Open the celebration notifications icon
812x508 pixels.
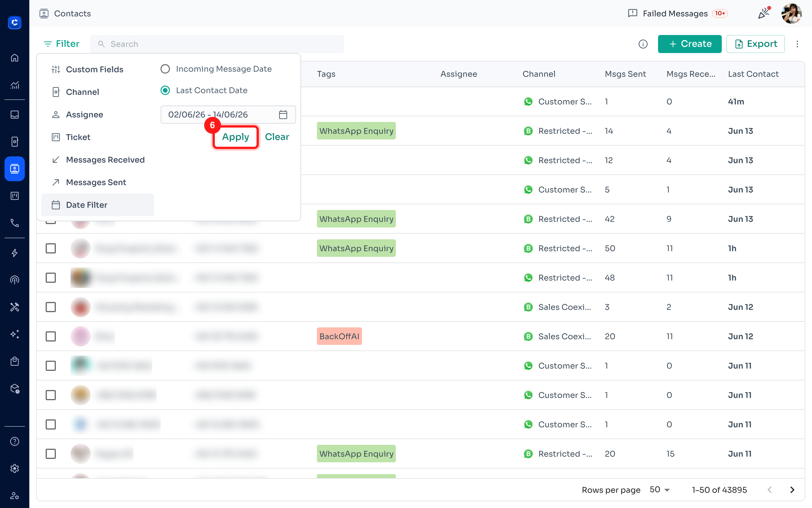coord(764,13)
